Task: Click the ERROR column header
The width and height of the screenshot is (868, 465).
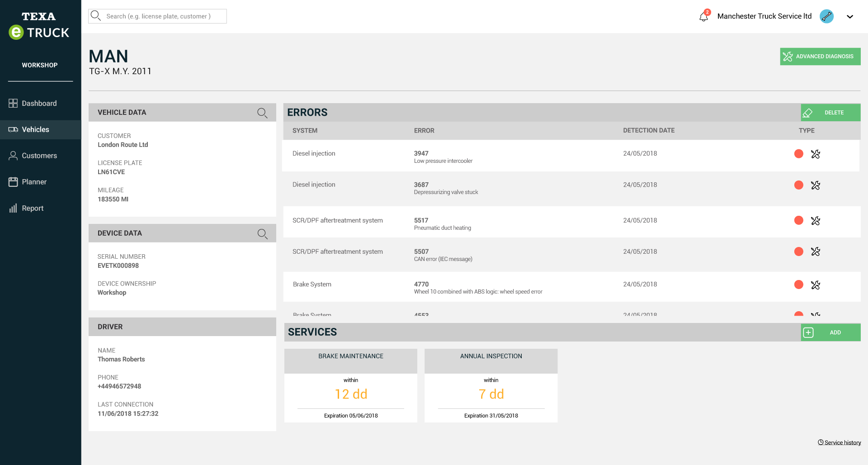Action: coord(424,130)
